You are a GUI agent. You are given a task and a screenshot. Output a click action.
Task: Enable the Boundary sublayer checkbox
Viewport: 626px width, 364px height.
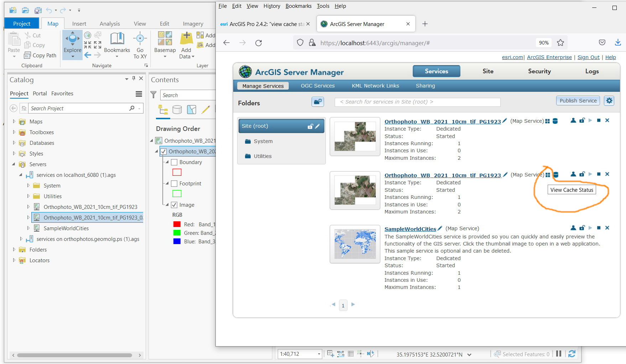click(174, 162)
